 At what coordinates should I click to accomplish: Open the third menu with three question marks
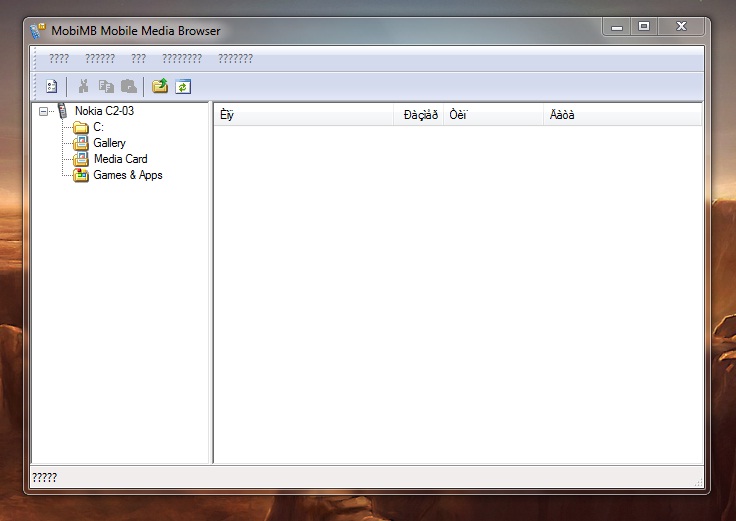coord(138,59)
